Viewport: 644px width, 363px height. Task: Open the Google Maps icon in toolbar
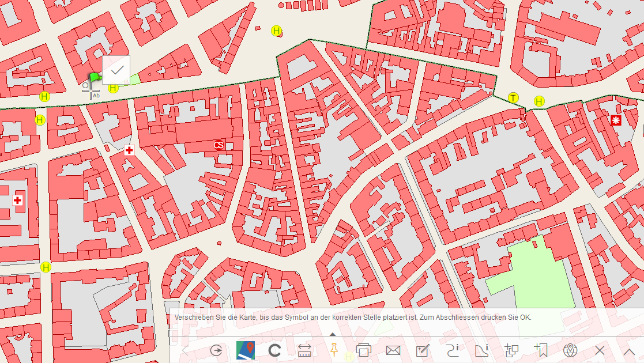(246, 350)
